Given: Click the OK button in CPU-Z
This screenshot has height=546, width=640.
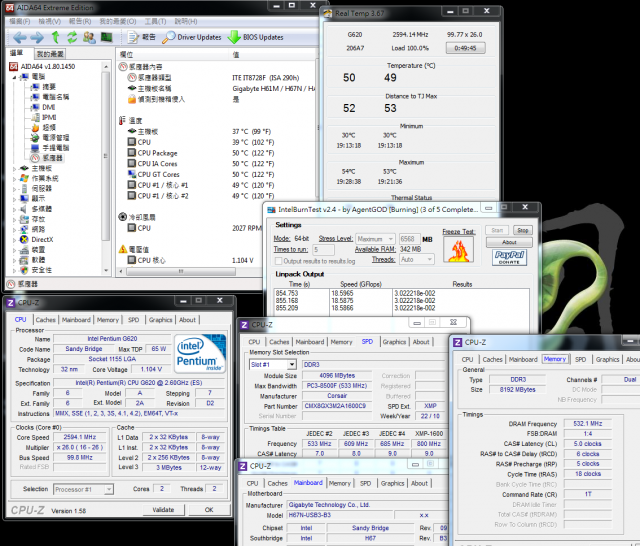Looking at the screenshot, I should tap(209, 510).
